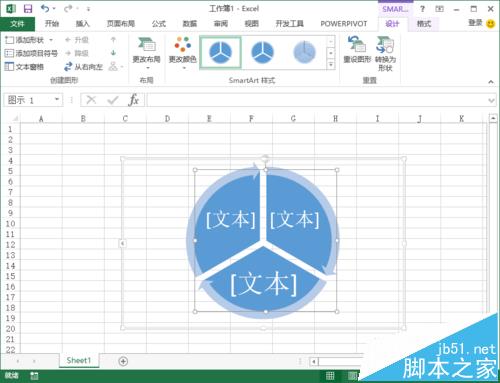Open the 页面布局 tab
Screen dimensions: 500x383
121,24
